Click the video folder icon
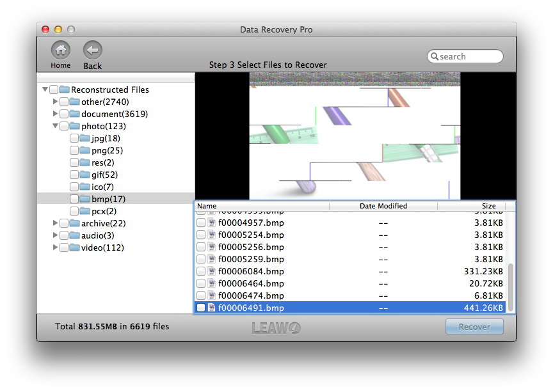553x392 pixels. click(74, 247)
